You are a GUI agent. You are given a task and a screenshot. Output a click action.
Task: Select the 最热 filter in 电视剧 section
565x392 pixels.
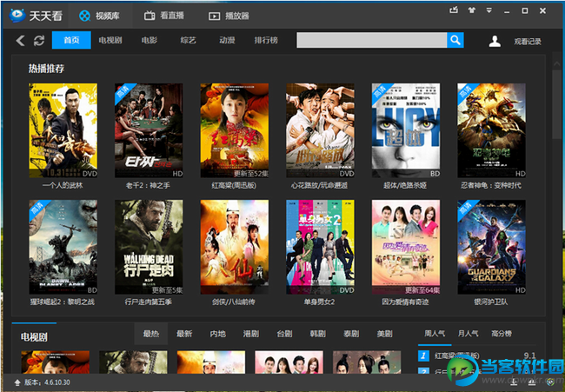pos(151,334)
